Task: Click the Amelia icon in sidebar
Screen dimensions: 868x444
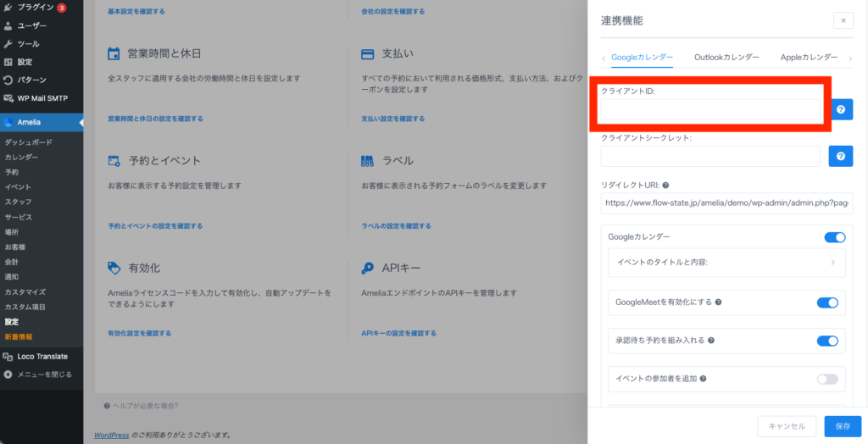Action: coord(8,122)
